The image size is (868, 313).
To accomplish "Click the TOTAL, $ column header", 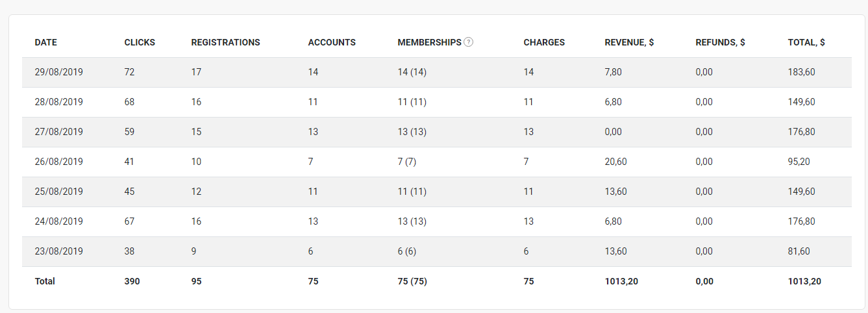I will [806, 42].
